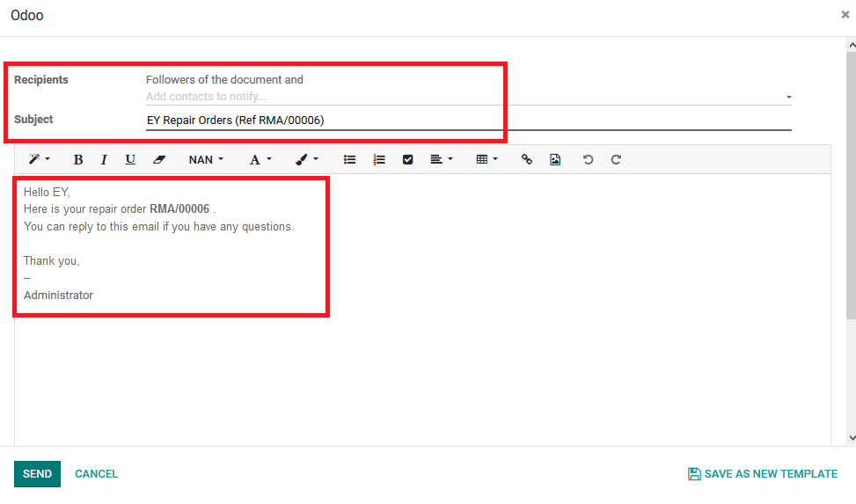
Task: Click the text 'Hello EY,'
Action: (x=47, y=193)
